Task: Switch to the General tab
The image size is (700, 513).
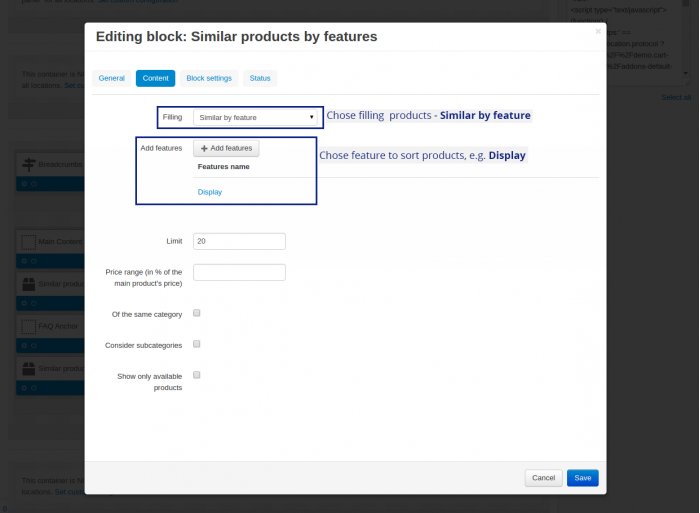Action: click(112, 78)
